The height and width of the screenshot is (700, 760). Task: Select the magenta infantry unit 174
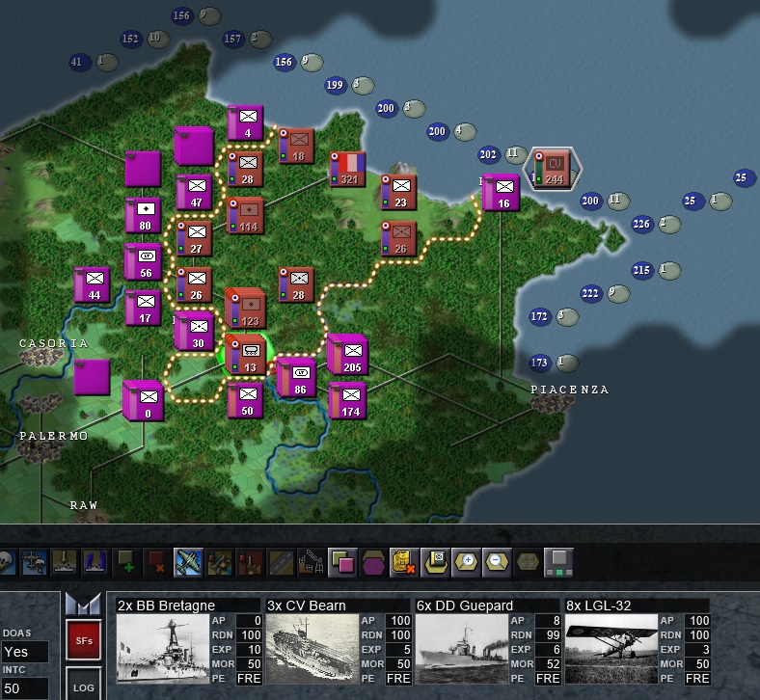348,401
